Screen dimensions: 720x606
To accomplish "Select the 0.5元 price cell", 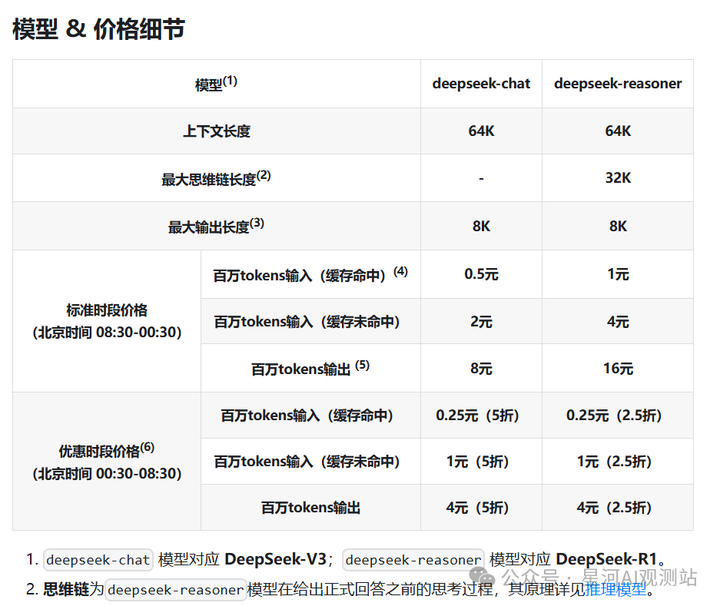I will point(481,275).
